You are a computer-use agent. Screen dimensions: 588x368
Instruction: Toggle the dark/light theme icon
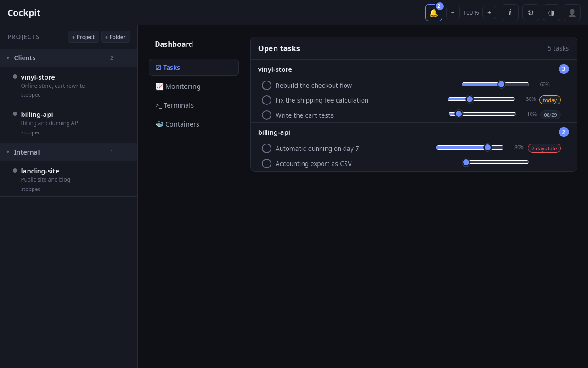(551, 12)
